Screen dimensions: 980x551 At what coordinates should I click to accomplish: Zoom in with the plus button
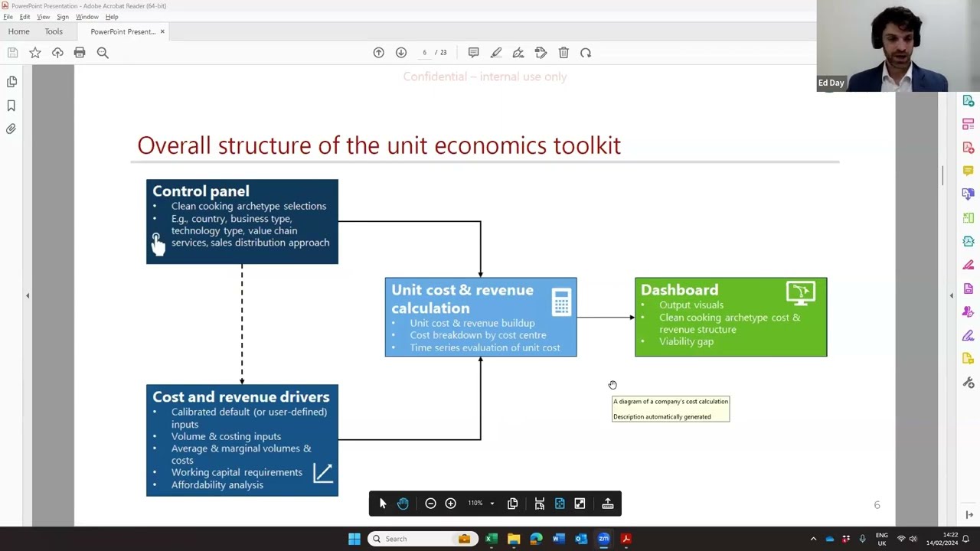(x=450, y=504)
